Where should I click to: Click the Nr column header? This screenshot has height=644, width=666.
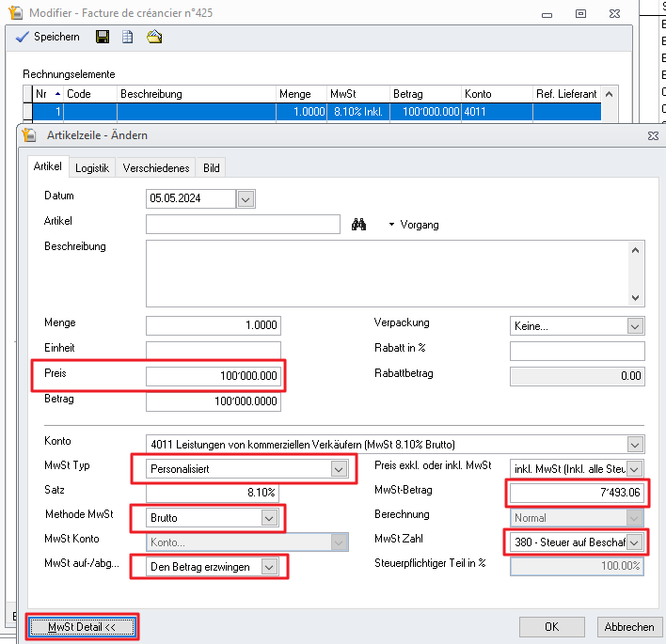coord(48,94)
